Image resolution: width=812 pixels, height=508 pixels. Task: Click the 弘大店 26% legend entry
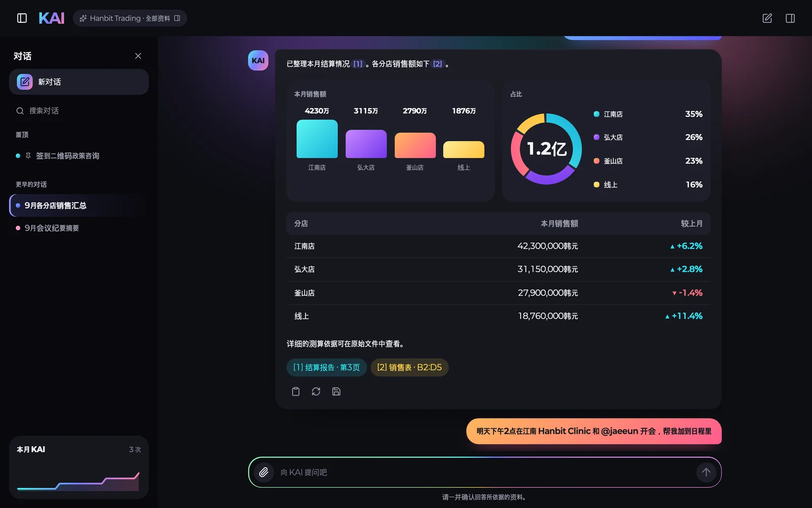648,138
